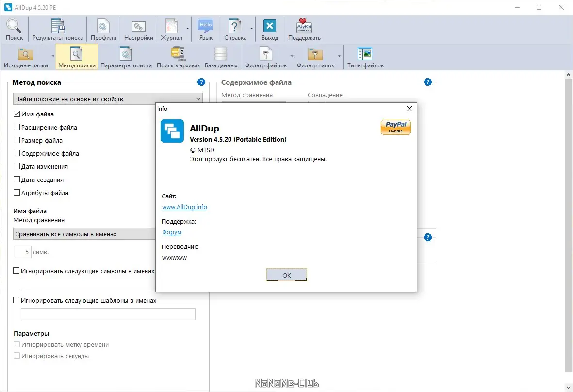This screenshot has height=392, width=573.
Task: Open Результаты поиска from the toolbar
Action: (x=58, y=30)
